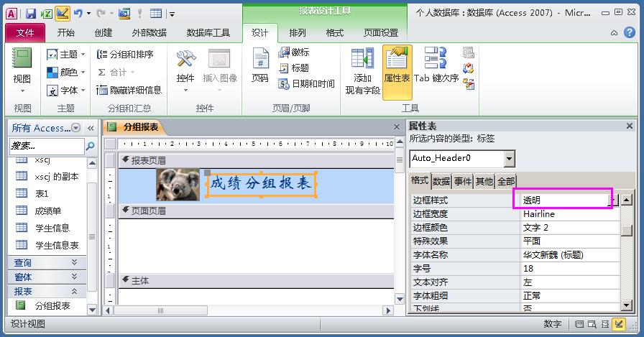
Task: Open the 文件 (File) tab
Action: coord(25,33)
